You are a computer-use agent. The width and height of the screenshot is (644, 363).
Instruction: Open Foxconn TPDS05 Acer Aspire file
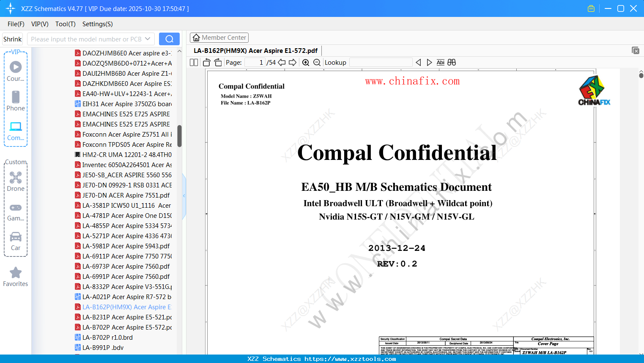coord(123,145)
